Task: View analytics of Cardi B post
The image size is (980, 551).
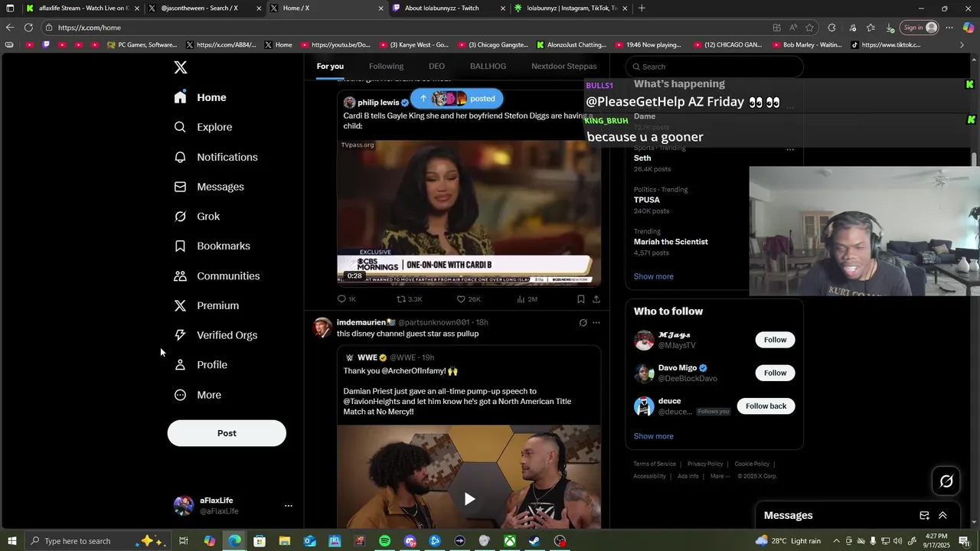Action: [x=527, y=299]
